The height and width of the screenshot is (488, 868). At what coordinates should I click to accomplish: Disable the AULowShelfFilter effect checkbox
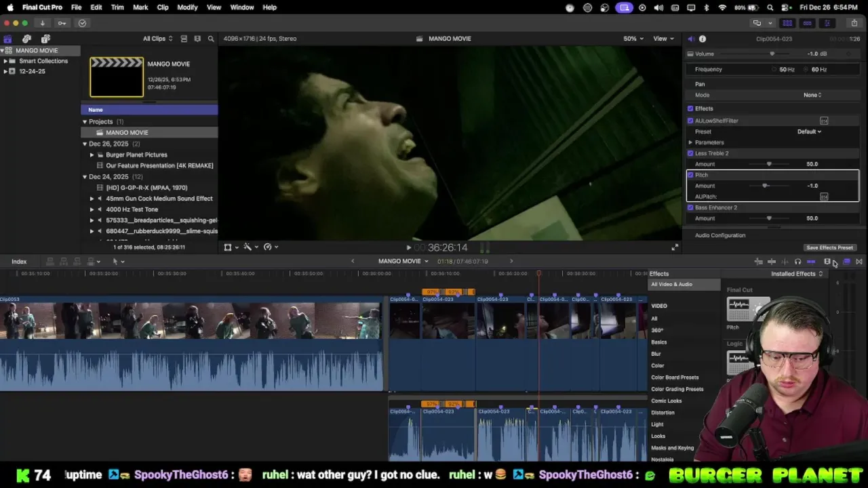click(x=690, y=121)
